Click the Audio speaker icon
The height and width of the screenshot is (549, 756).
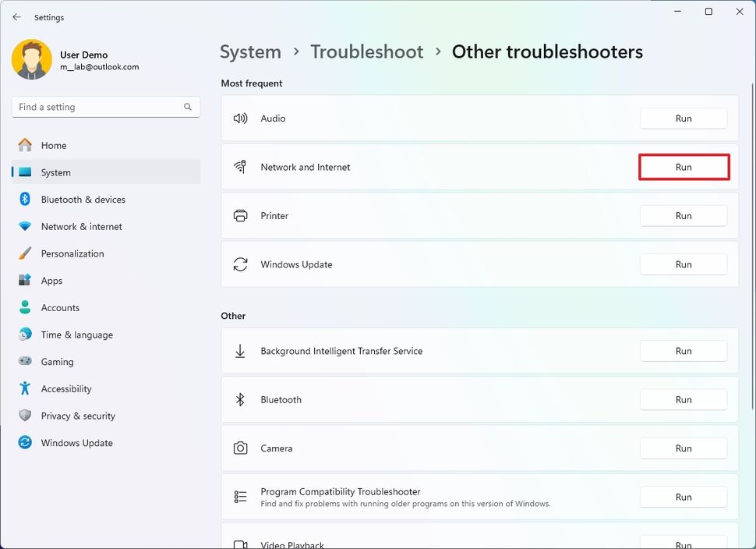point(241,118)
